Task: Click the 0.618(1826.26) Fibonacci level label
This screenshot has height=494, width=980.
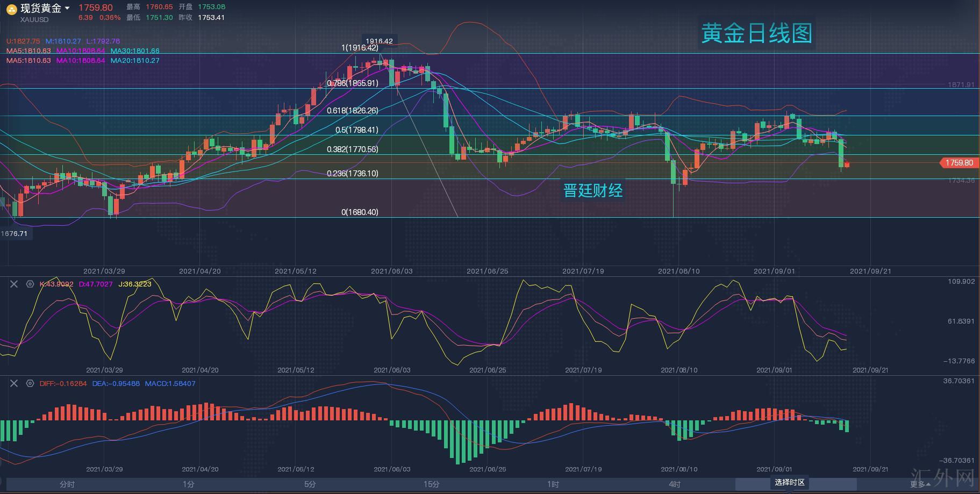Action: (x=352, y=111)
